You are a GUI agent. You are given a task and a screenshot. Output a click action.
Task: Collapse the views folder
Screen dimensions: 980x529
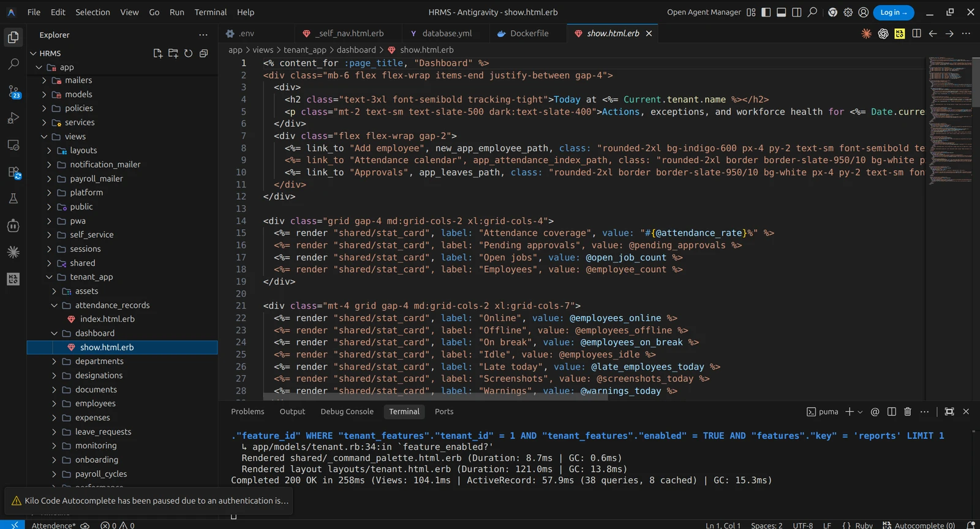pyautogui.click(x=123, y=137)
